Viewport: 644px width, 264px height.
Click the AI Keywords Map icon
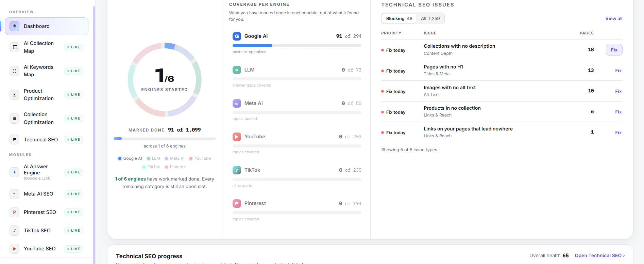[x=15, y=71]
